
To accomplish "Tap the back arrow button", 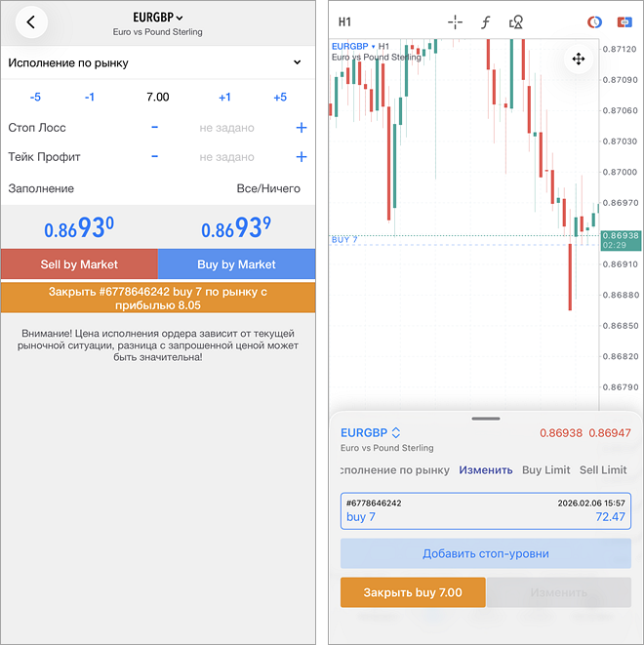I will (x=31, y=22).
